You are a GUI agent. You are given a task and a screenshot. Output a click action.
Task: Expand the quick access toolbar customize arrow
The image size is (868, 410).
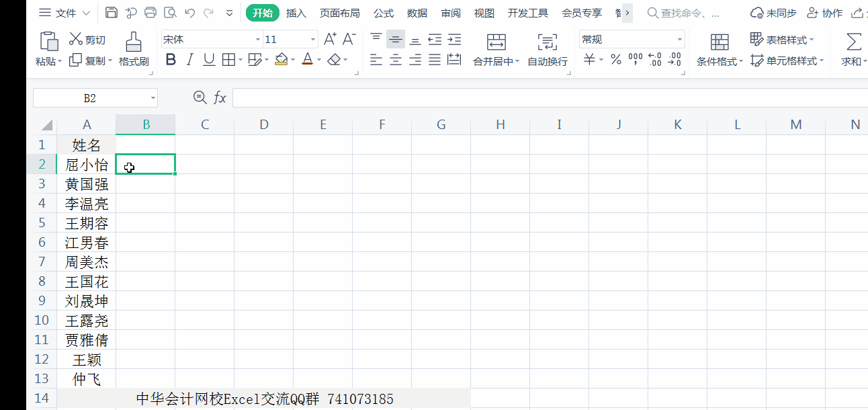229,13
